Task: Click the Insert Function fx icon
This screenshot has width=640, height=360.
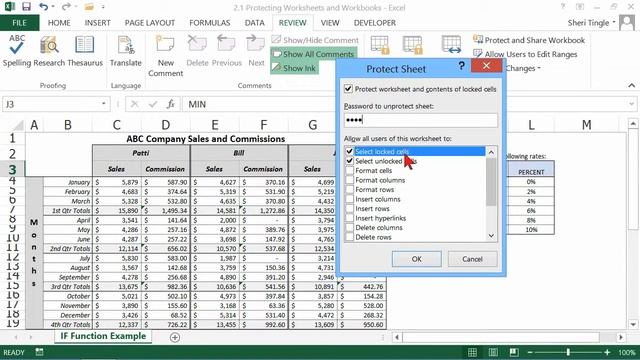Action: (171, 104)
